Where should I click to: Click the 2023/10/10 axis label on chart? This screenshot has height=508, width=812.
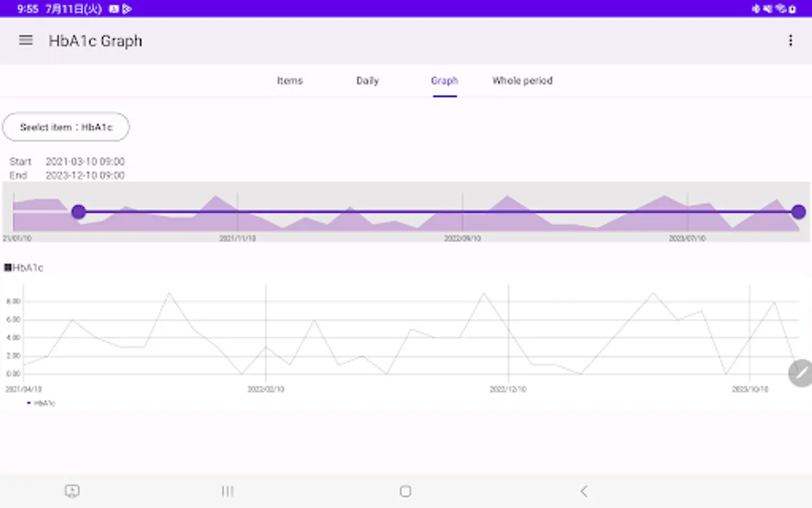(x=750, y=389)
